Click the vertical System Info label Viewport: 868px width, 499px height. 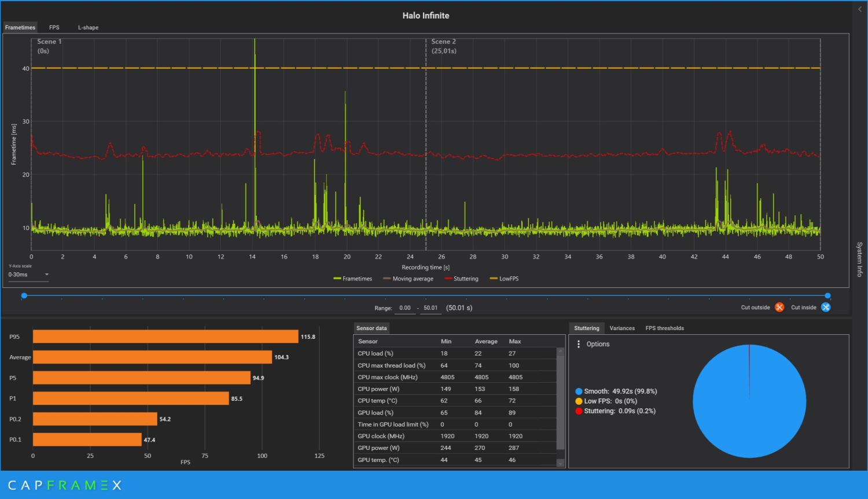coord(859,259)
